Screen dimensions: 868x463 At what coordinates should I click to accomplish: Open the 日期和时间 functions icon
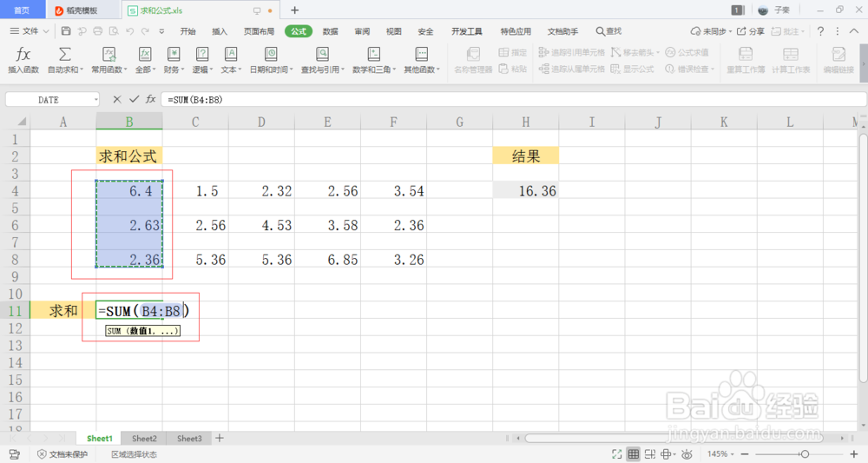pos(271,54)
